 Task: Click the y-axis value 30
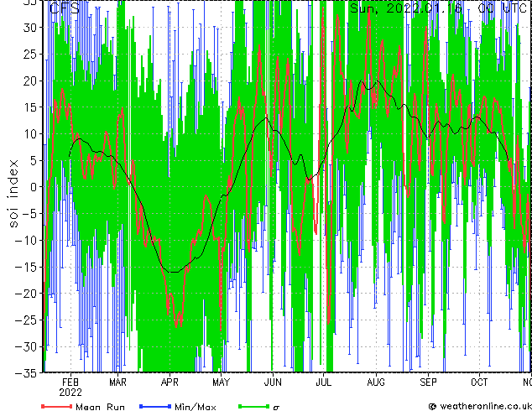tap(30, 28)
